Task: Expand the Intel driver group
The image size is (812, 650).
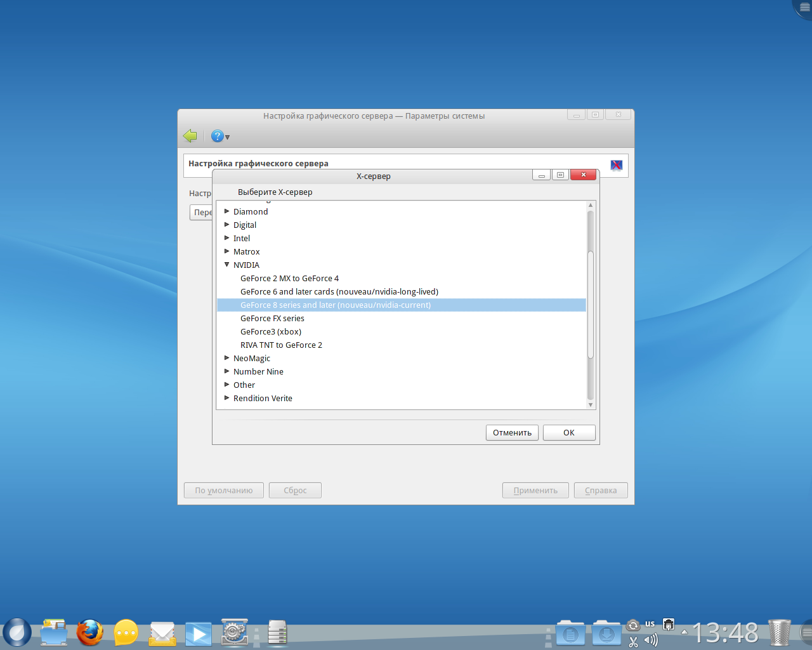Action: tap(227, 238)
